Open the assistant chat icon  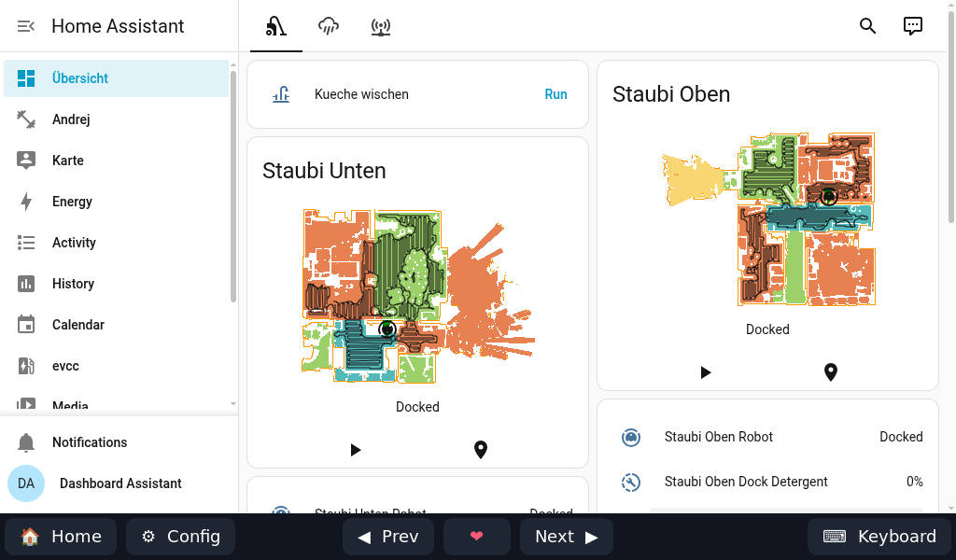(913, 25)
